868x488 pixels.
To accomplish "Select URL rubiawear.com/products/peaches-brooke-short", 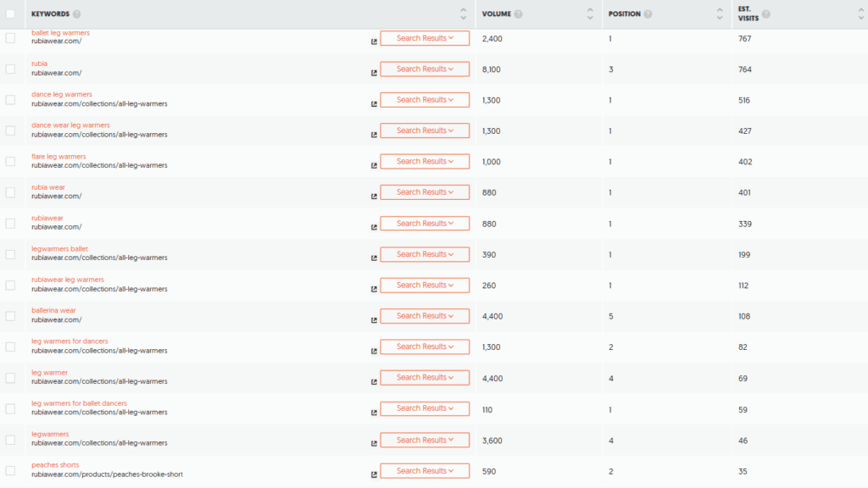I will [107, 474].
